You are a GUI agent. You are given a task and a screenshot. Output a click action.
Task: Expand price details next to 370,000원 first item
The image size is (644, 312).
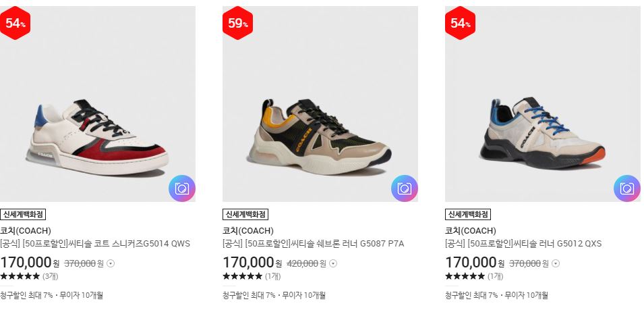click(111, 263)
